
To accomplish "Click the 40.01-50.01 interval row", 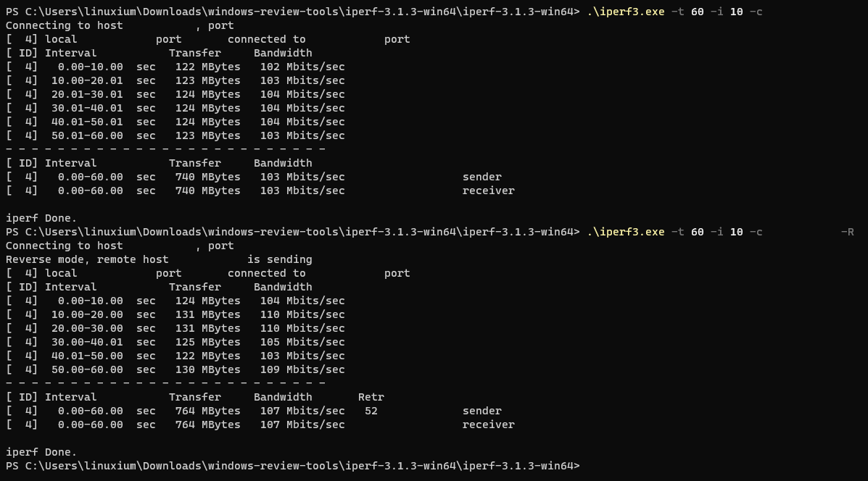I will [175, 122].
